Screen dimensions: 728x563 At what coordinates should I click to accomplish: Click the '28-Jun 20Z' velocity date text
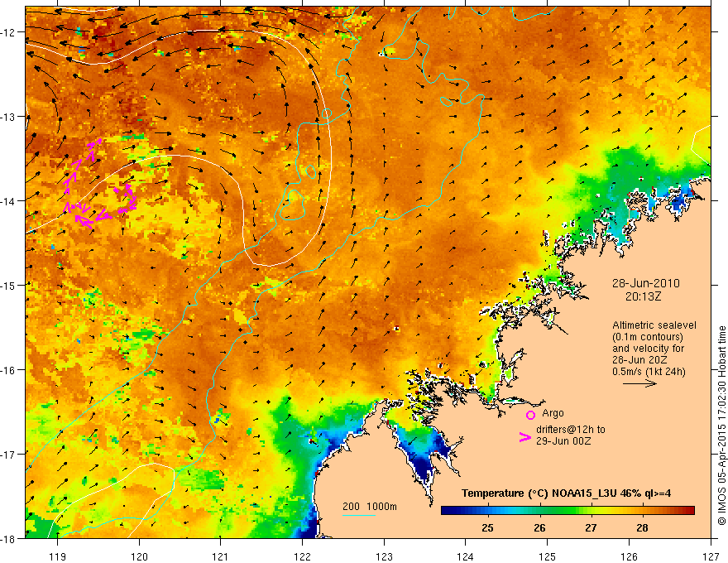coord(639,360)
